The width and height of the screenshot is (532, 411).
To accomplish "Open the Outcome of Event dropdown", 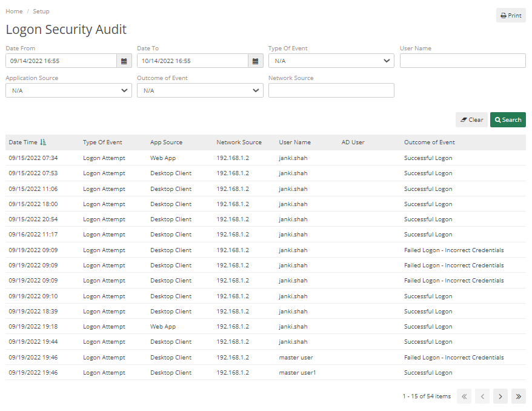I will pyautogui.click(x=199, y=90).
